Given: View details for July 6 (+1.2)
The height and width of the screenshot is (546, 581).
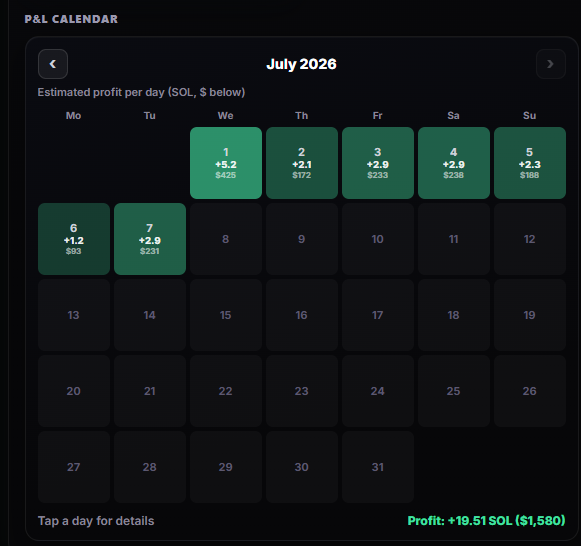Looking at the screenshot, I should coord(74,239).
